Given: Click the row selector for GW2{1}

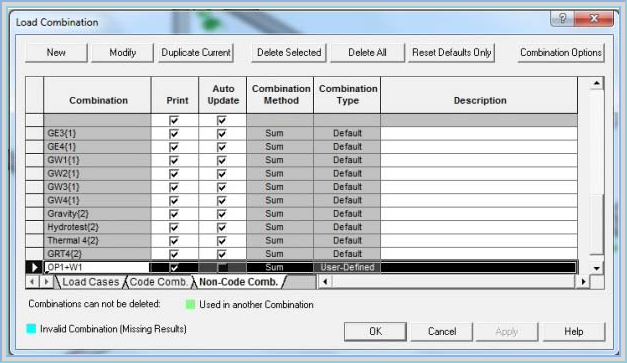Looking at the screenshot, I should point(34,174).
